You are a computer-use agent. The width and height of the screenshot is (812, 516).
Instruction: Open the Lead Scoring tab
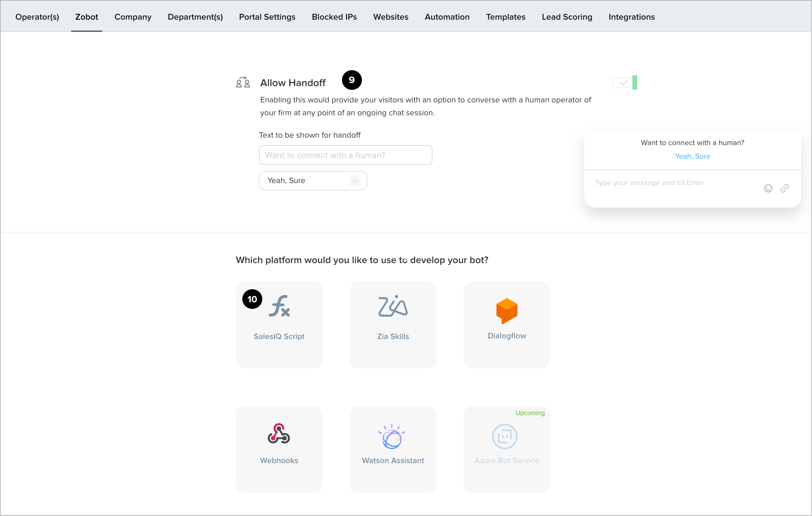click(567, 17)
